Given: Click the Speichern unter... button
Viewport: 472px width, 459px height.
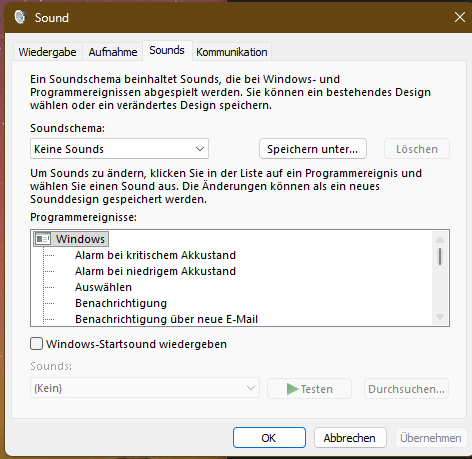Looking at the screenshot, I should 313,149.
